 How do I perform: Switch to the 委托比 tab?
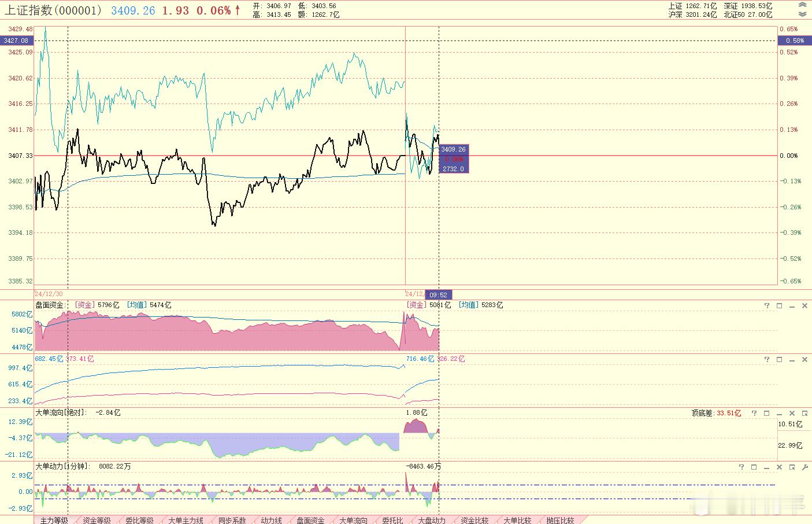click(392, 520)
